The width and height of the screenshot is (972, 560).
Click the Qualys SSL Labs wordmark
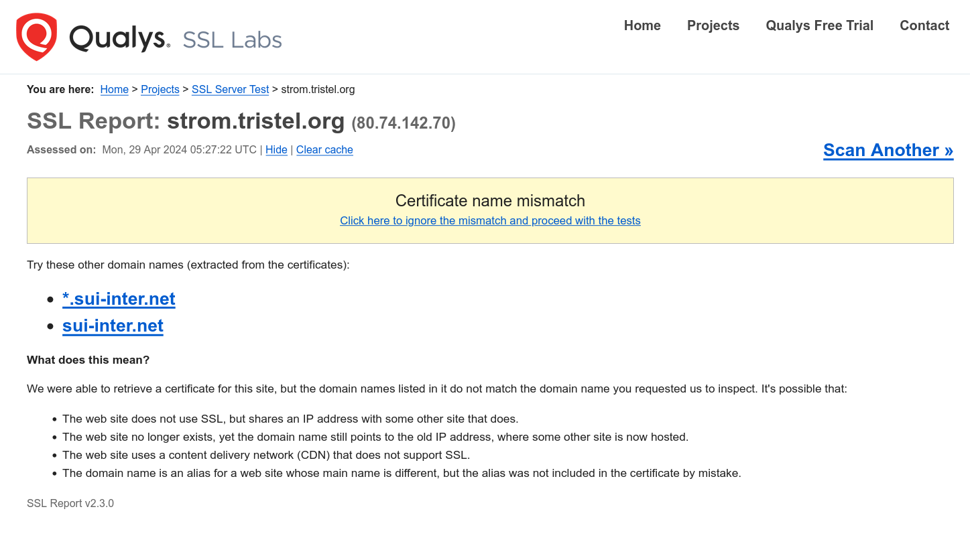point(176,39)
